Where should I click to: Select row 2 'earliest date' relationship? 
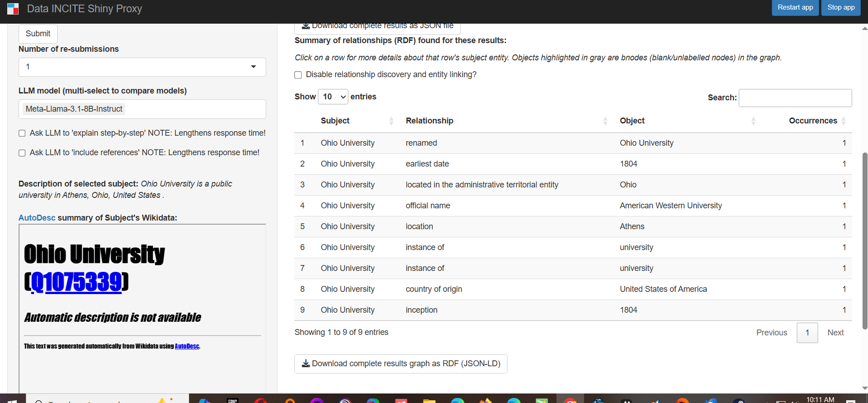click(573, 164)
